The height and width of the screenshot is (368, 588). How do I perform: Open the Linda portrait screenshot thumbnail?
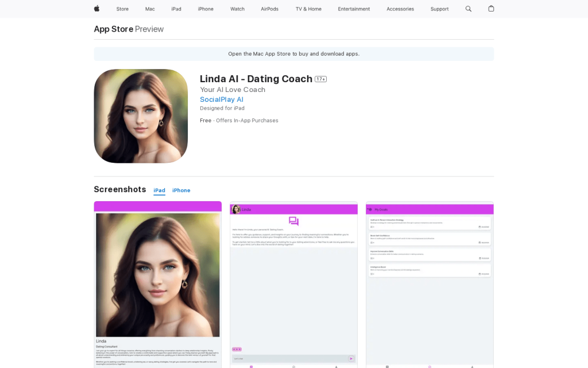point(157,285)
